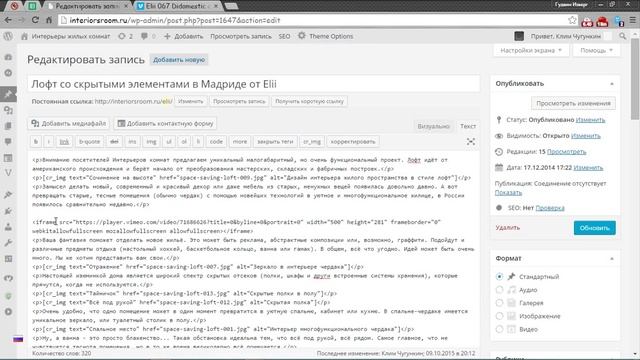The height and width of the screenshot is (360, 640).
Task: Click the link quicktag button
Action: 64,142
